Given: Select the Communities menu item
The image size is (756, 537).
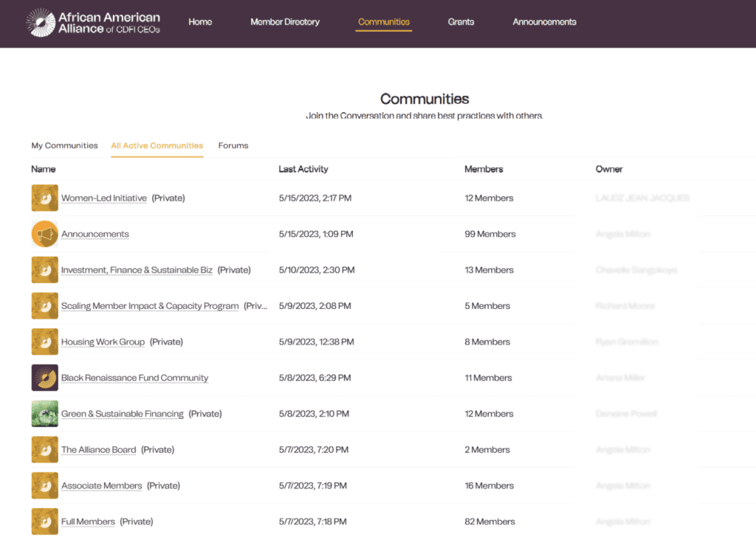Looking at the screenshot, I should click(384, 22).
